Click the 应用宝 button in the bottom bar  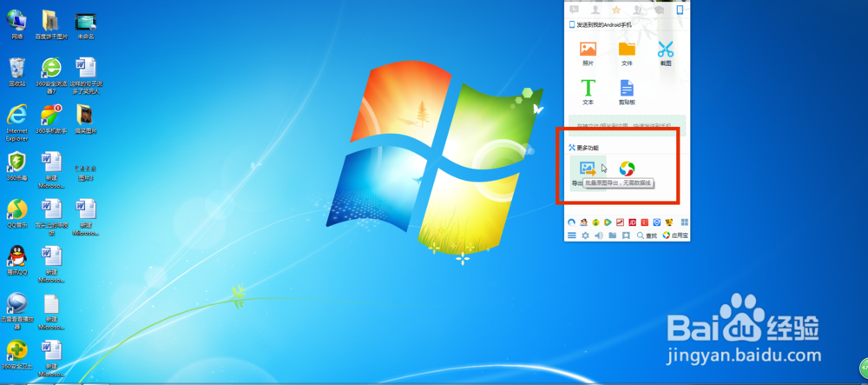tap(675, 236)
